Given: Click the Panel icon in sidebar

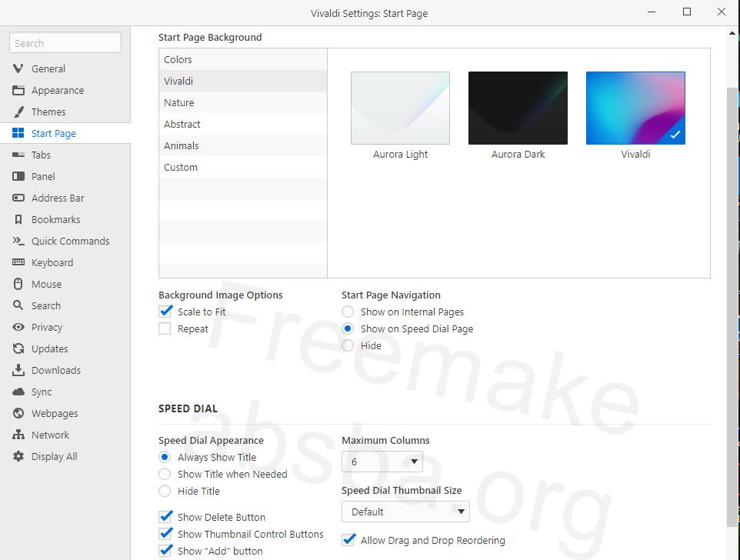Looking at the screenshot, I should 18,176.
